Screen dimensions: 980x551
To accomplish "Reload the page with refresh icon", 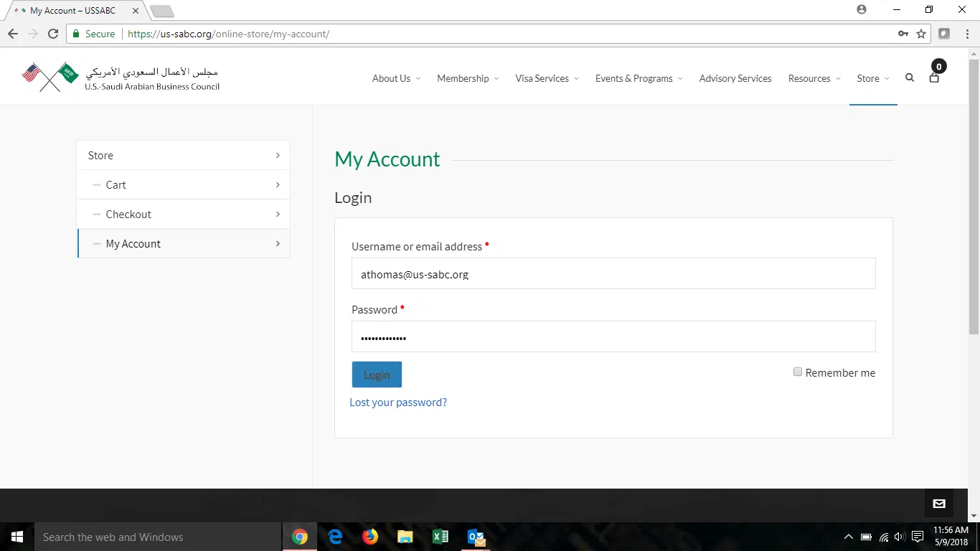I will [53, 34].
